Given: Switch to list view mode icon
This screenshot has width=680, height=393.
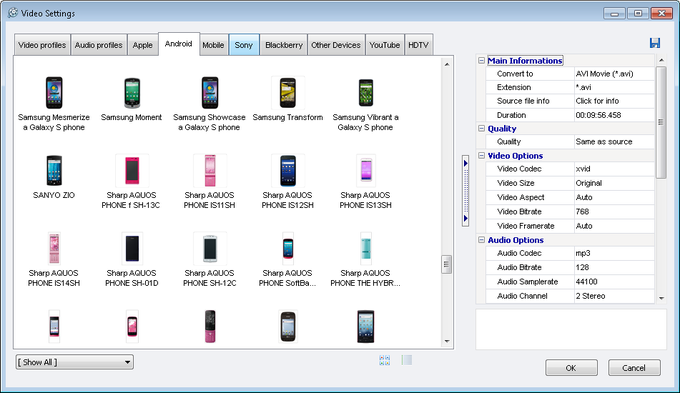Looking at the screenshot, I should click(407, 360).
